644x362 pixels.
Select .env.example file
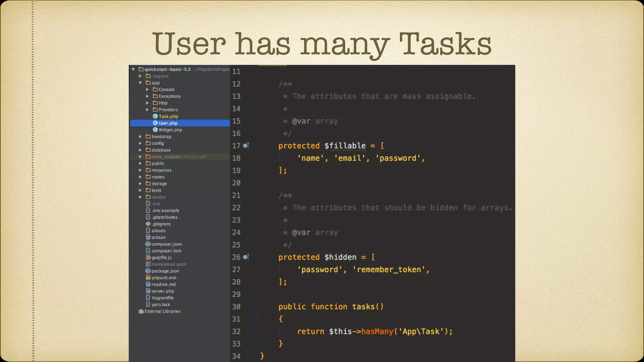(165, 211)
